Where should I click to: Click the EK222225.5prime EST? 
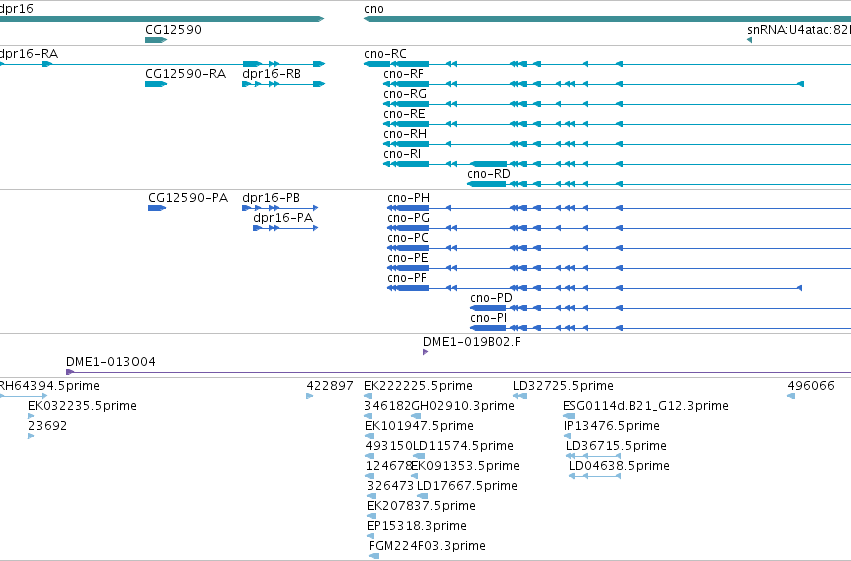click(x=369, y=396)
